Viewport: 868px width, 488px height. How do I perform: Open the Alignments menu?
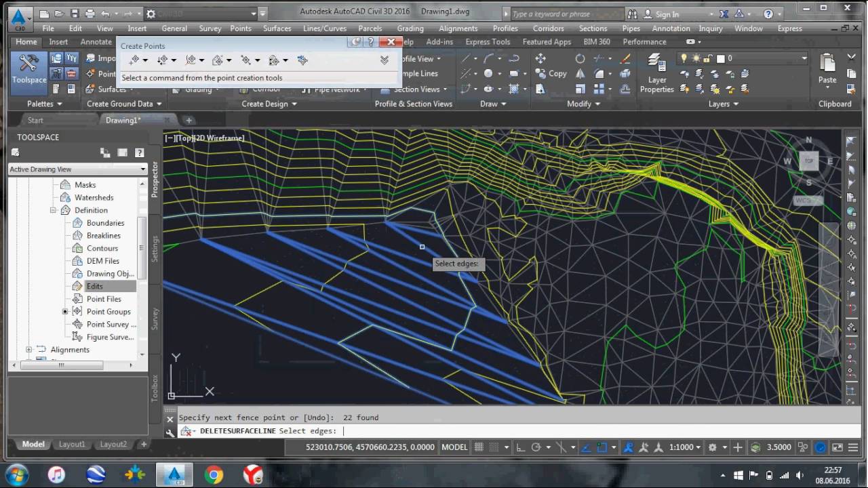point(458,28)
